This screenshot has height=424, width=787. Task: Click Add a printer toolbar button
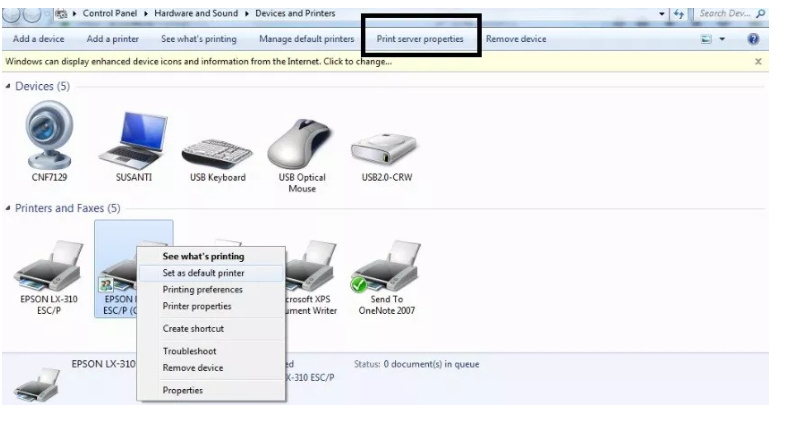[x=112, y=39]
